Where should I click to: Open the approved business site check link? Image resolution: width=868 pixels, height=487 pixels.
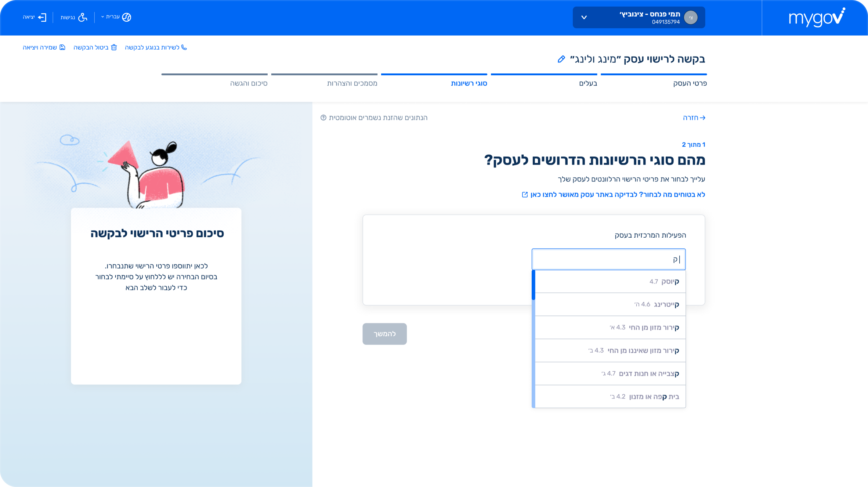pos(613,195)
